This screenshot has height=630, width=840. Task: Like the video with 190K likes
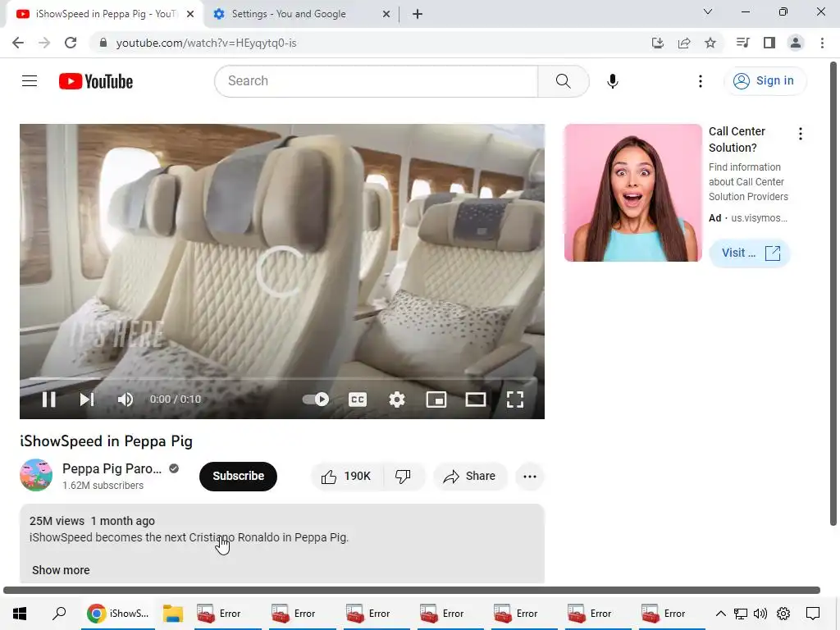(346, 477)
